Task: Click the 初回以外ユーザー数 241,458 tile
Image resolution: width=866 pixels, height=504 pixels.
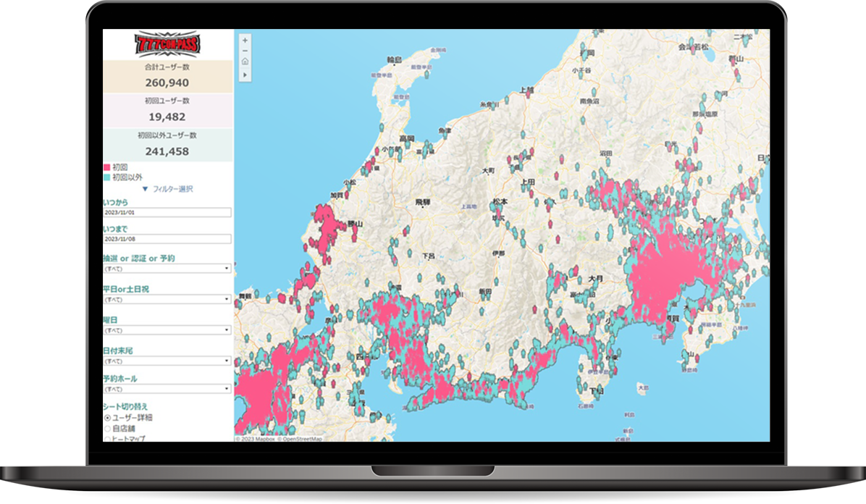Action: pyautogui.click(x=167, y=146)
